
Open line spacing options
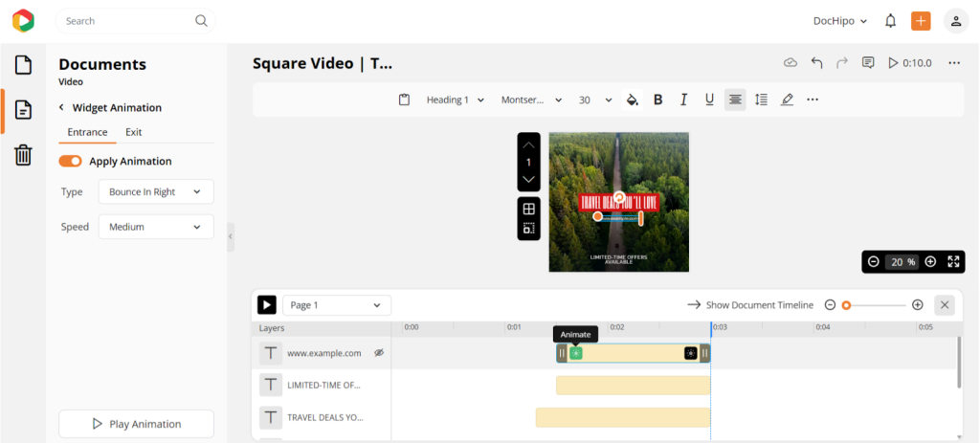(761, 100)
